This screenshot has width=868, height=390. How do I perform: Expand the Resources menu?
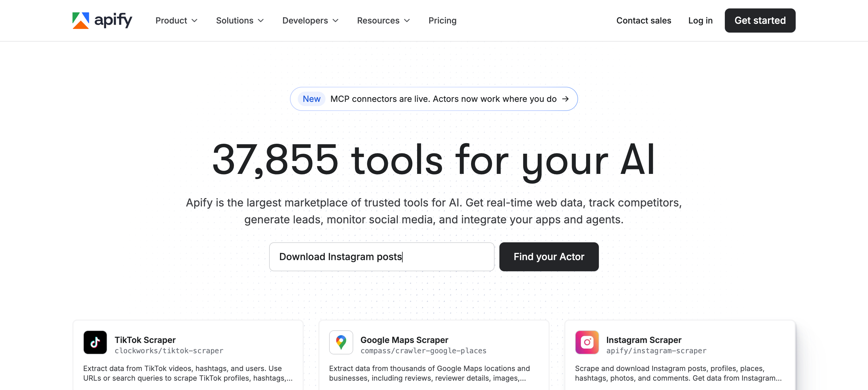pyautogui.click(x=383, y=20)
